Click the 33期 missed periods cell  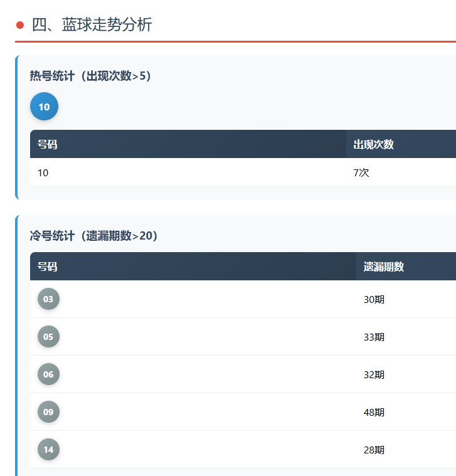pyautogui.click(x=374, y=337)
